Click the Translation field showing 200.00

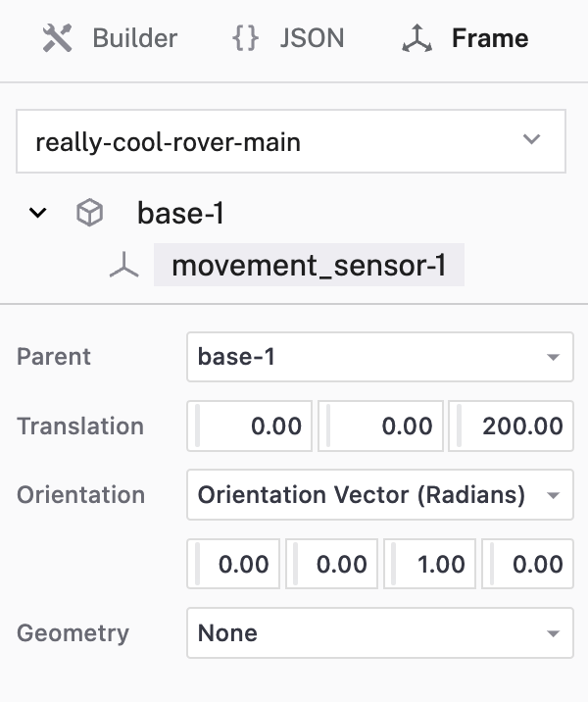tap(512, 426)
